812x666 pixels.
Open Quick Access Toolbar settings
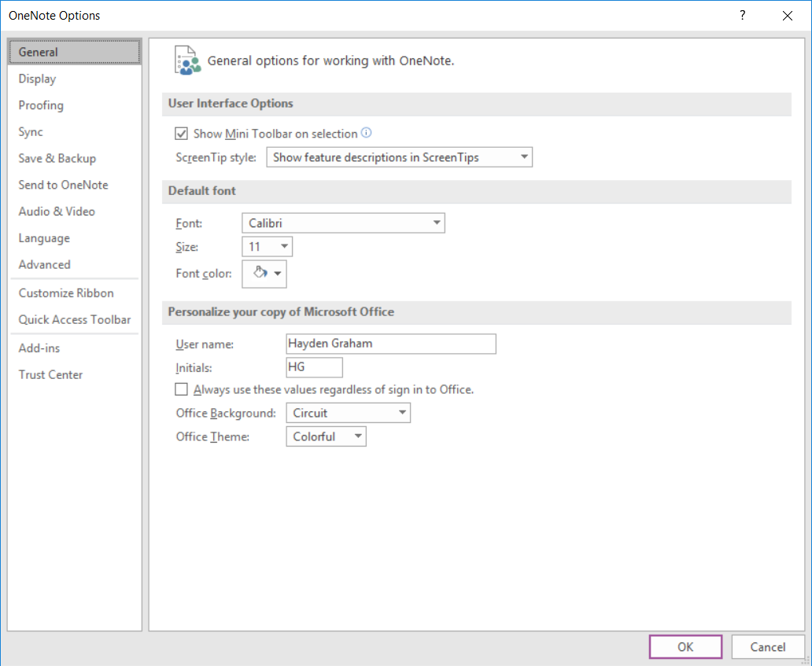pos(75,319)
